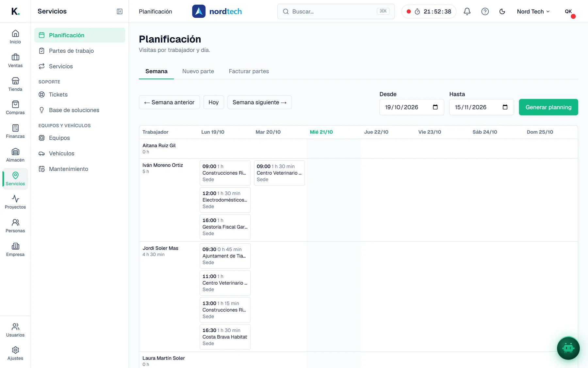Open Partes de trabajo menu item
The width and height of the screenshot is (588, 368).
[x=80, y=51]
